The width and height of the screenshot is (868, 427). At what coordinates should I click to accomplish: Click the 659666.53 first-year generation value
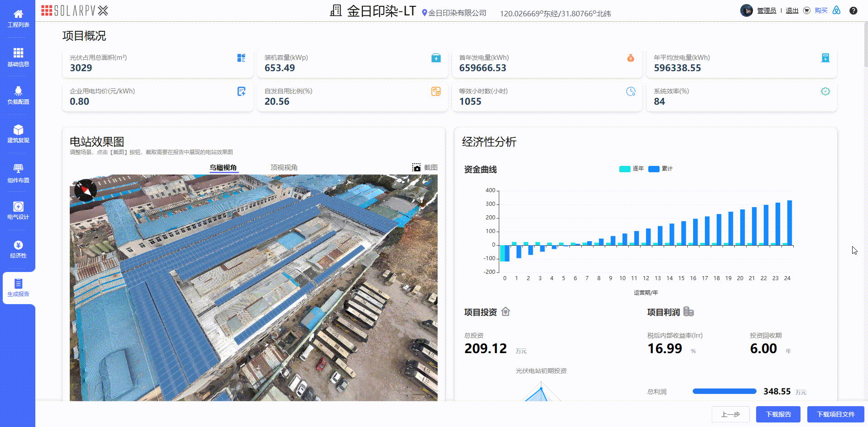482,68
